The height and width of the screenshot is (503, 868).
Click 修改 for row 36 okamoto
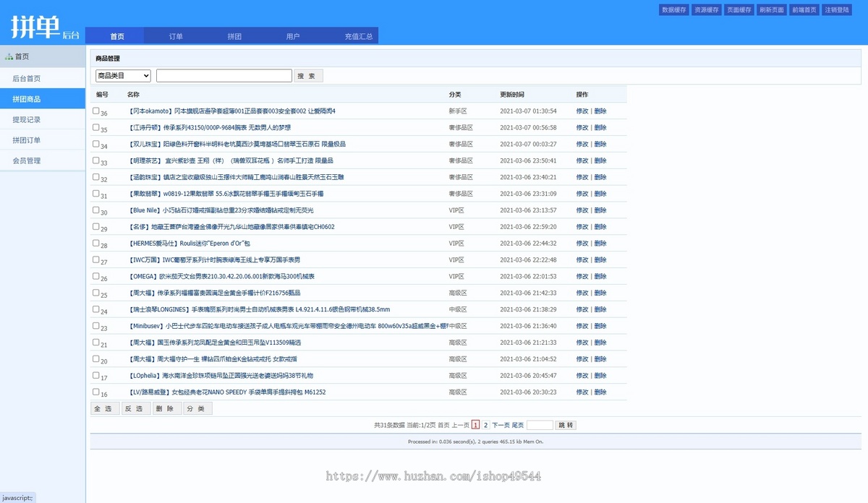(582, 111)
